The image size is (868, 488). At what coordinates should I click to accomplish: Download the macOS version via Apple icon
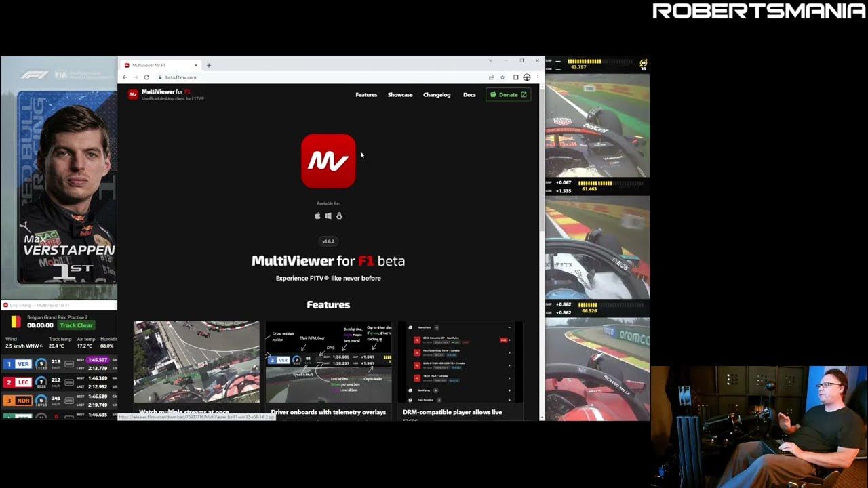[x=317, y=216]
